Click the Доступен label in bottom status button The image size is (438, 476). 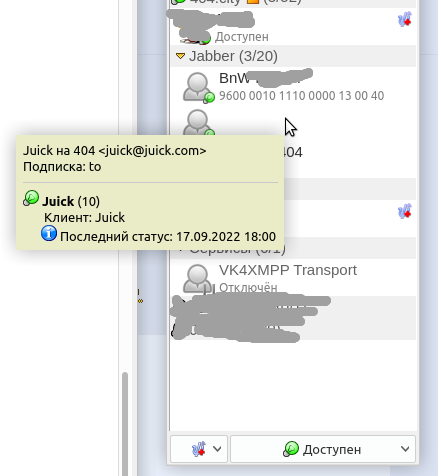(x=332, y=450)
